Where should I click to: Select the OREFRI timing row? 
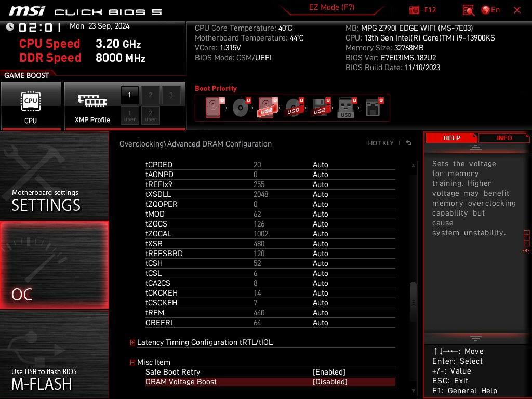(x=270, y=322)
